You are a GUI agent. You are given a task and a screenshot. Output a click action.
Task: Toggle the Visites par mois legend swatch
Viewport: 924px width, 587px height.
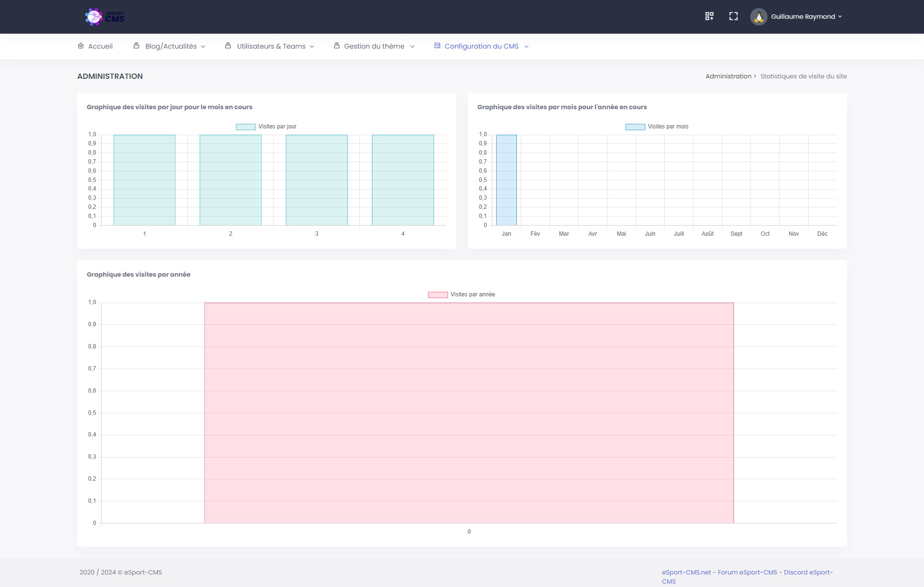(x=635, y=127)
